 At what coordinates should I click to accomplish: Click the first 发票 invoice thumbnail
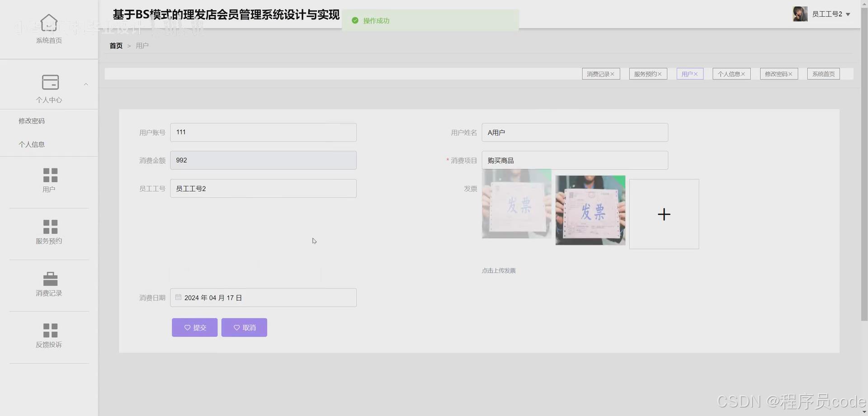click(516, 204)
